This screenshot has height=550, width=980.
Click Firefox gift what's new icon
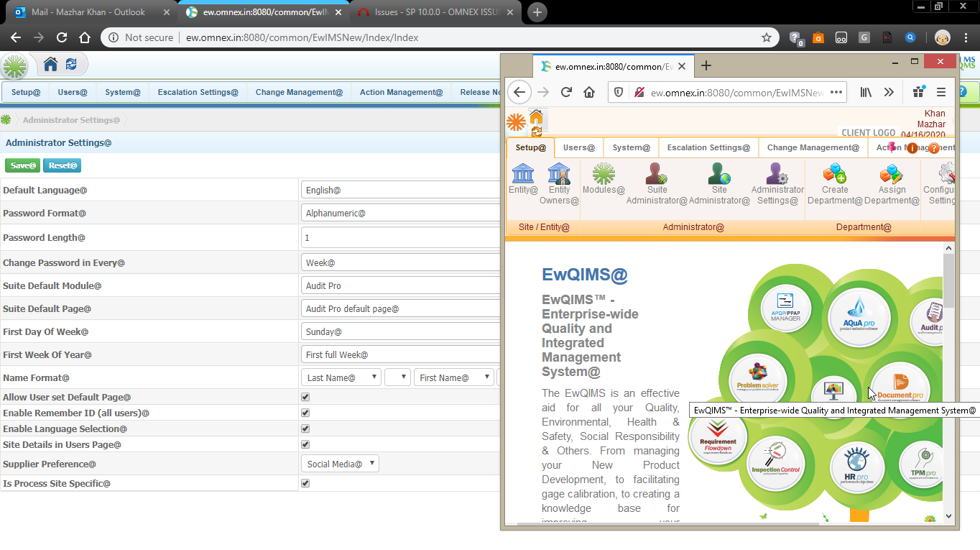(x=918, y=92)
